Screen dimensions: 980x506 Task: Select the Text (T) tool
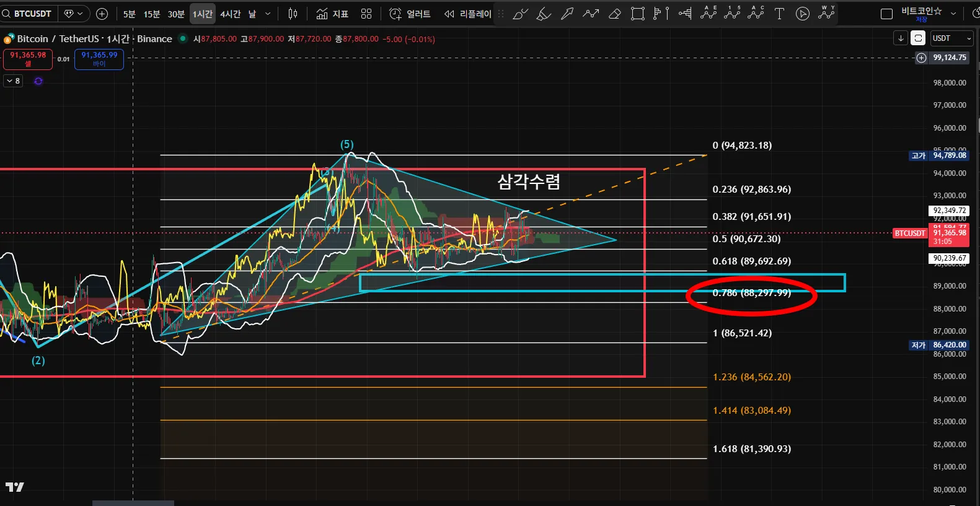tap(779, 14)
